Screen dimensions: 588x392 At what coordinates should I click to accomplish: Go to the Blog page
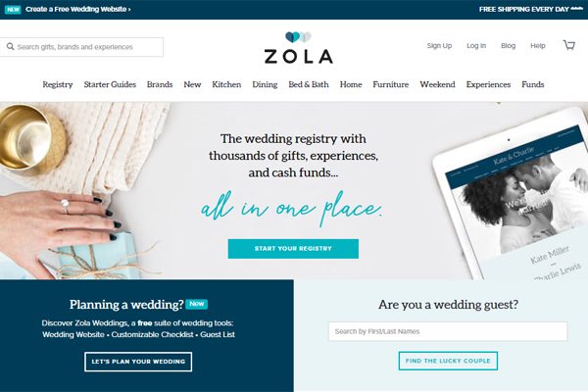pyautogui.click(x=508, y=46)
